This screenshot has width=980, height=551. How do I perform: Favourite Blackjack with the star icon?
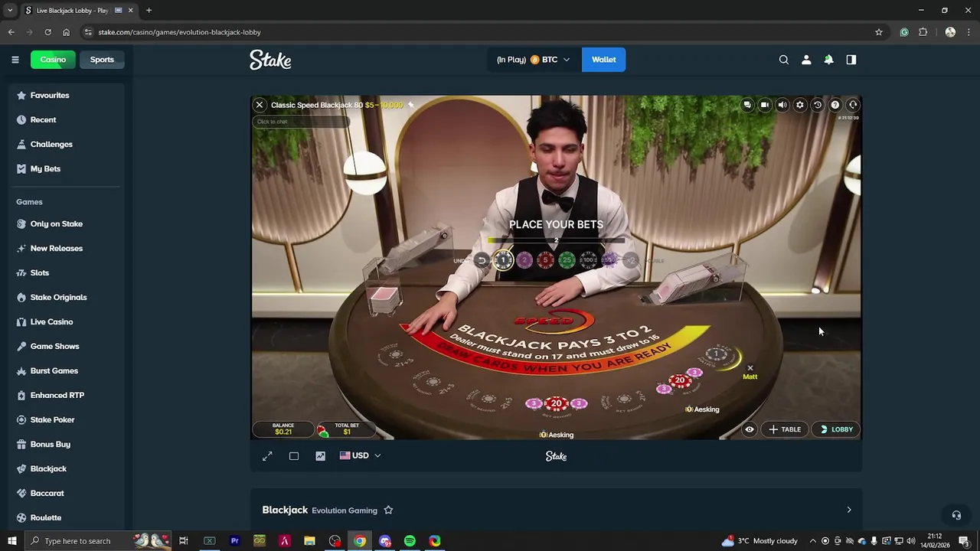pos(388,510)
